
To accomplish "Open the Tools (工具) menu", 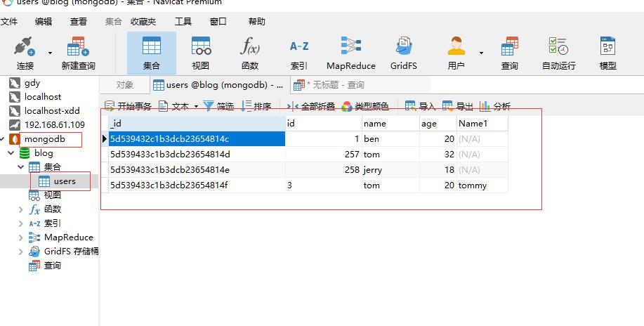I will coord(183,21).
